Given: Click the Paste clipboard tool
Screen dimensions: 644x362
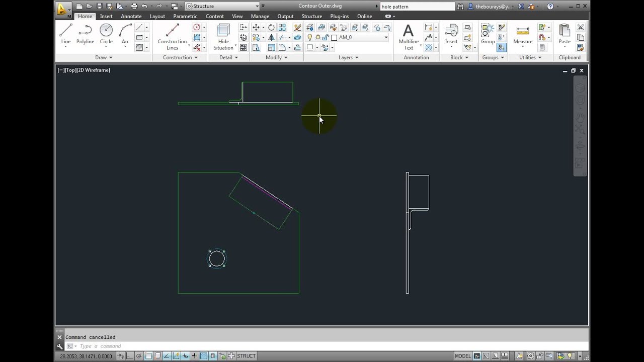Looking at the screenshot, I should click(565, 35).
